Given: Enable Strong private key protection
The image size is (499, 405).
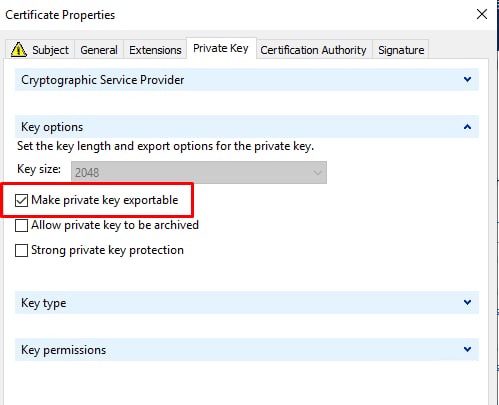Looking at the screenshot, I should pos(21,250).
